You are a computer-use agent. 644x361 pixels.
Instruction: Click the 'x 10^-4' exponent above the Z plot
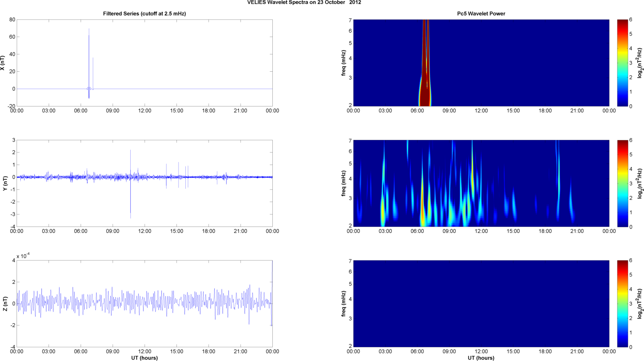[23, 255]
